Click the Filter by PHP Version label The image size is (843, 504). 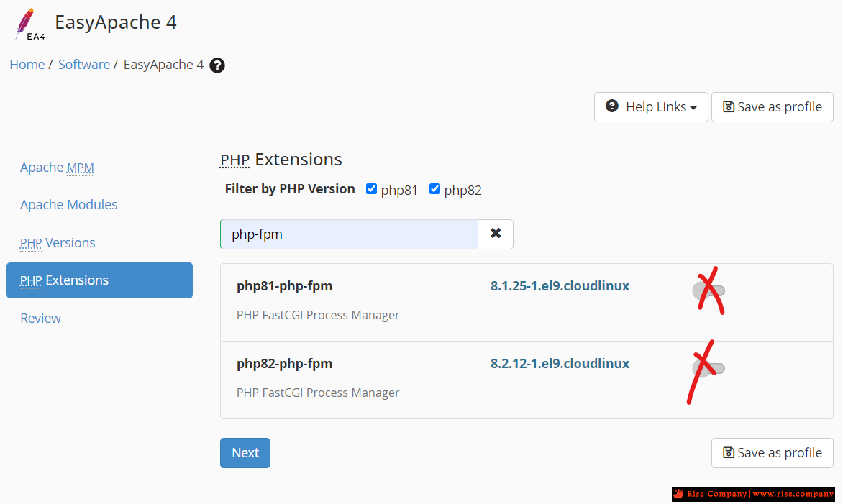[x=290, y=189]
